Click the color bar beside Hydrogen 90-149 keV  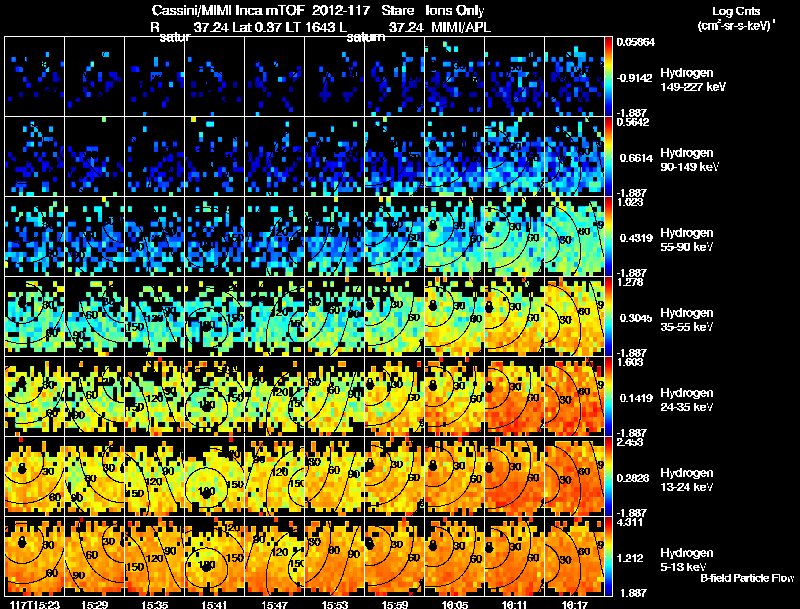point(608,157)
